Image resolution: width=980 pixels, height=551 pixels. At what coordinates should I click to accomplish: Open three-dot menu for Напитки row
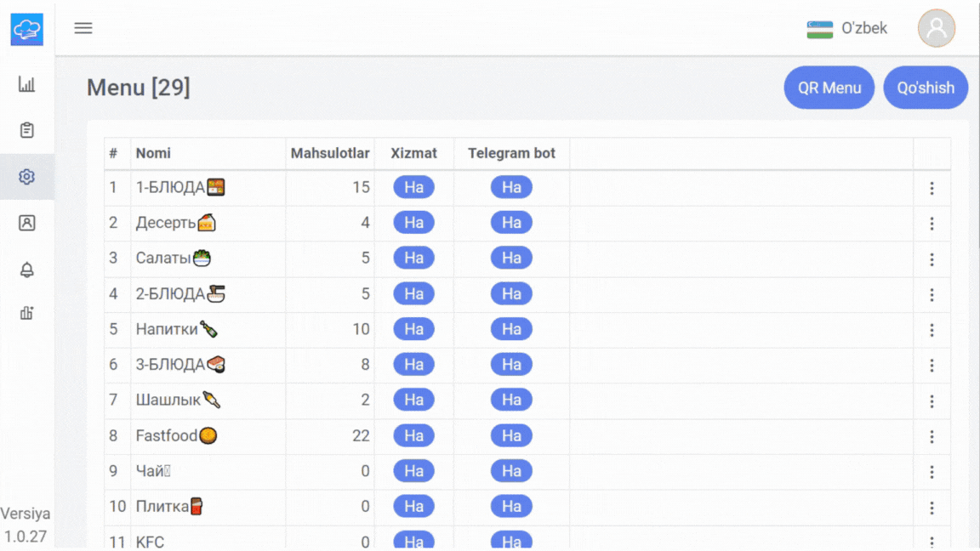pyautogui.click(x=932, y=330)
